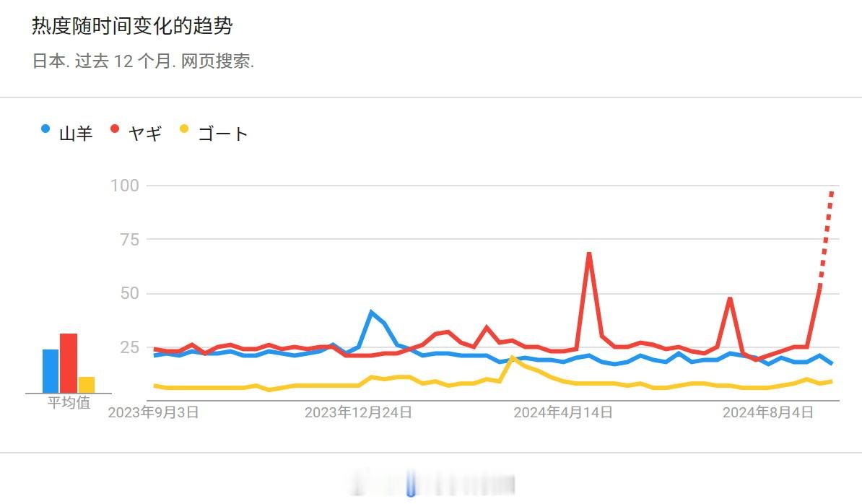Click the blue 山羊 legend dot
The height and width of the screenshot is (504, 862).
45,129
